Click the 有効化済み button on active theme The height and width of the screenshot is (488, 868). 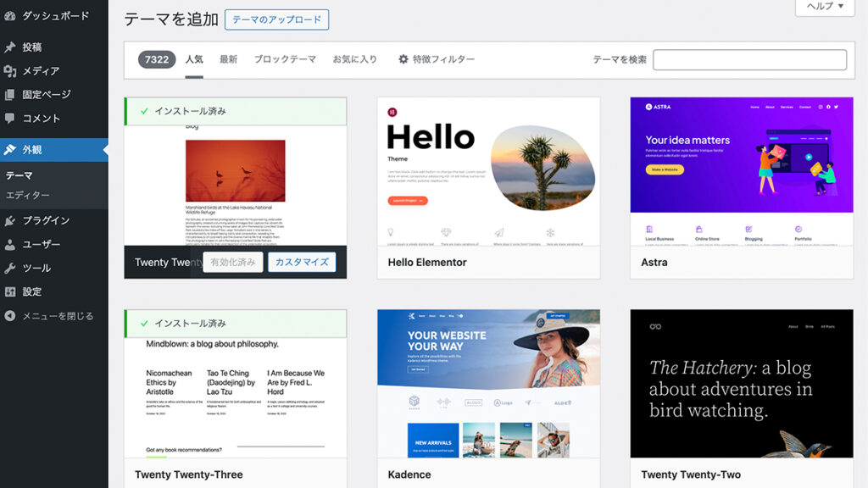233,262
